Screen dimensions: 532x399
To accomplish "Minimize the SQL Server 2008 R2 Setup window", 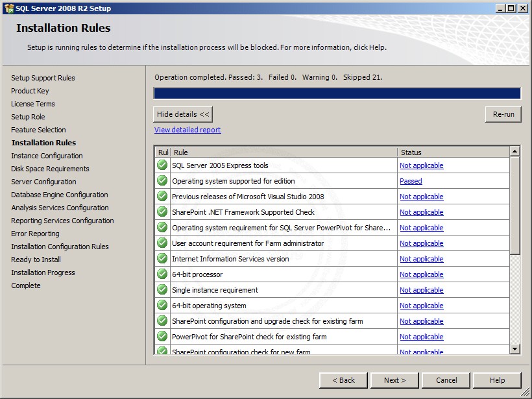I will pos(500,8).
